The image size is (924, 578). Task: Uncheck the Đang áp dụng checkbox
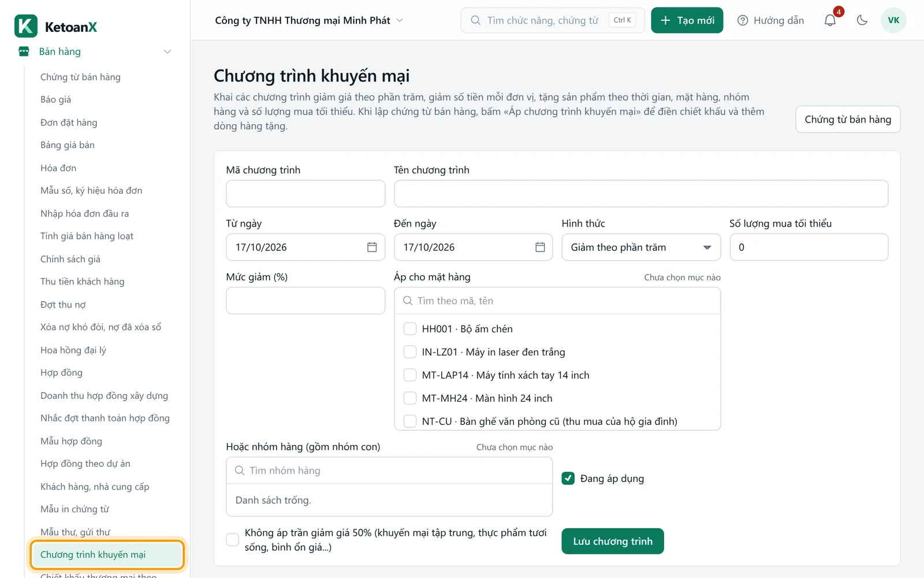click(568, 479)
